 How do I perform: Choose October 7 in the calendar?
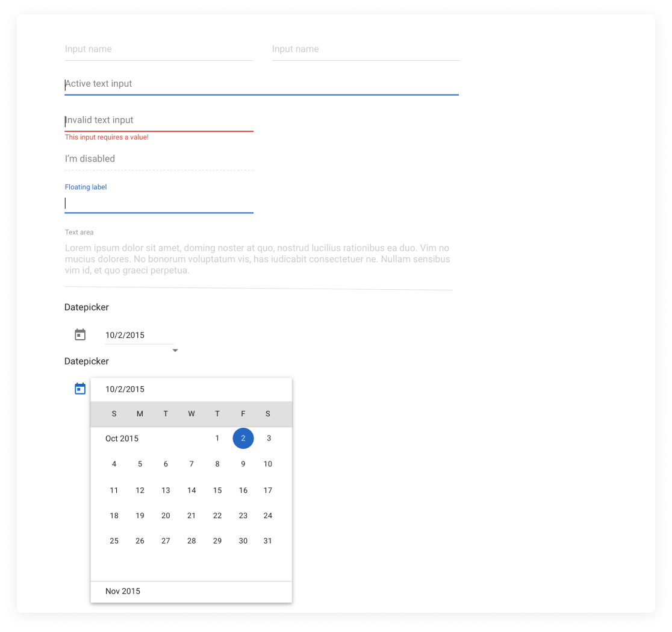click(191, 464)
